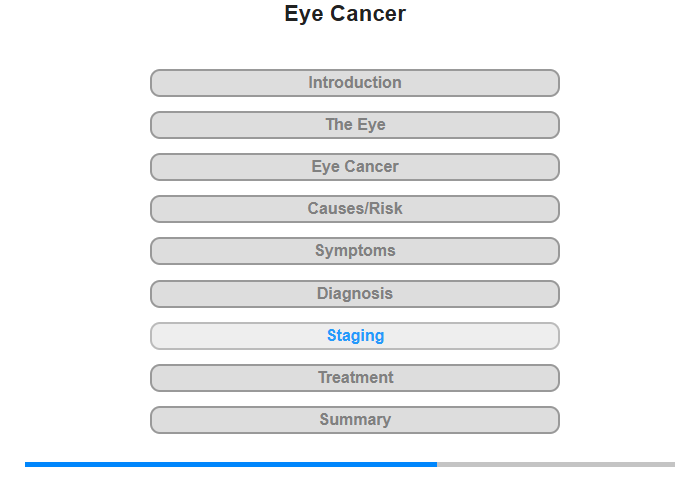700x480 pixels.
Task: Go to The Eye section
Action: click(x=355, y=125)
